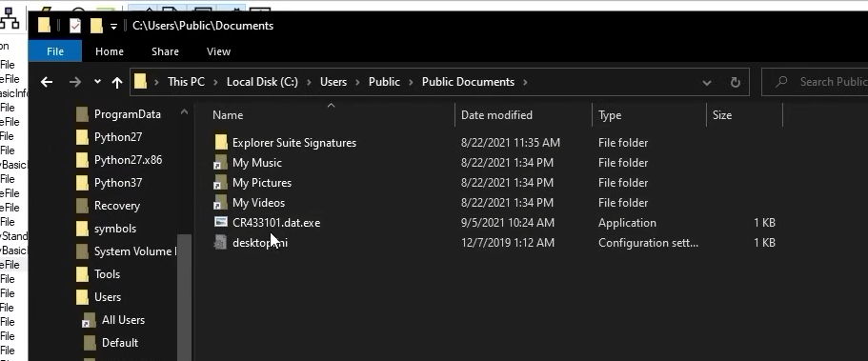Select the desktop.ini file icon
Viewport: 868px width, 361px height.
click(x=220, y=243)
